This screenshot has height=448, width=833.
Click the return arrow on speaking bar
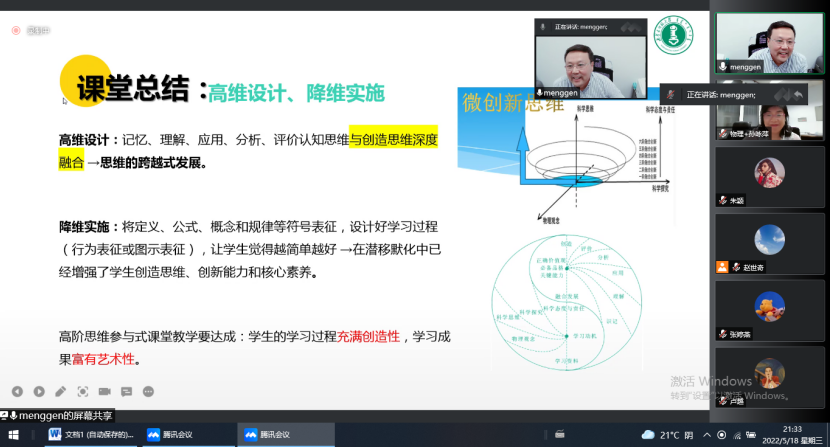tap(799, 94)
